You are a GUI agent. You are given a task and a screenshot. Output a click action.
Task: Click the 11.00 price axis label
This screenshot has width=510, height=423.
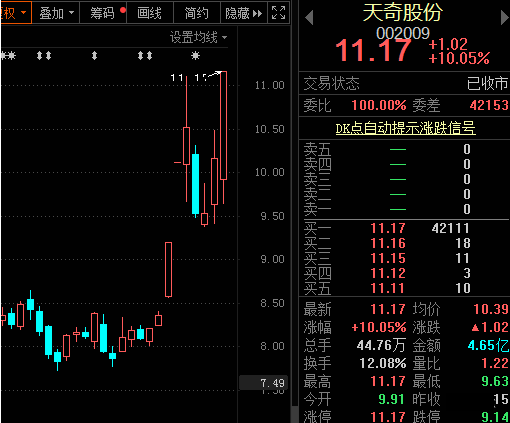point(270,85)
